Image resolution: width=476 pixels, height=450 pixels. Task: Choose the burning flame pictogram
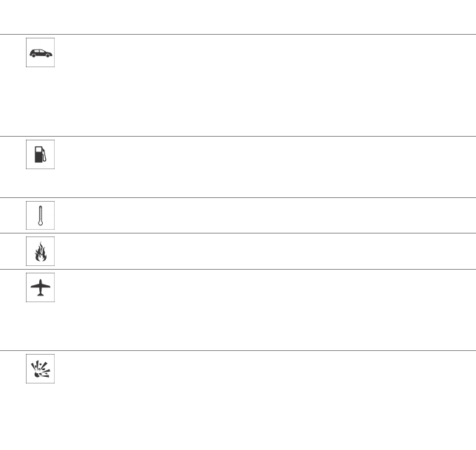(x=40, y=251)
